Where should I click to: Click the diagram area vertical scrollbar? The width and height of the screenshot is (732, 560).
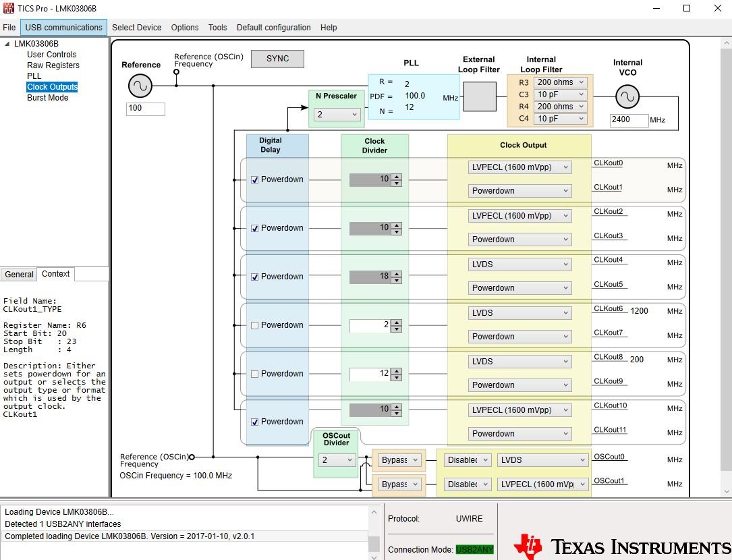(x=726, y=267)
